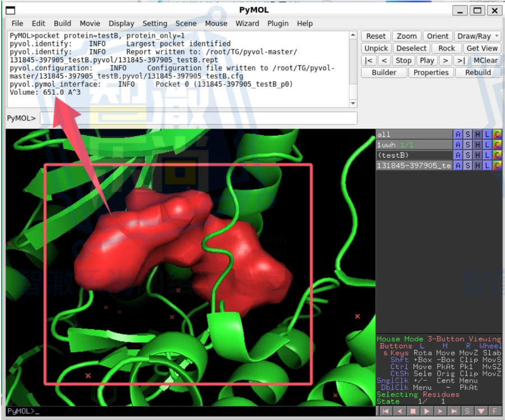The height and width of the screenshot is (420, 505).
Task: Open the Wizard menu
Action: pos(247,24)
